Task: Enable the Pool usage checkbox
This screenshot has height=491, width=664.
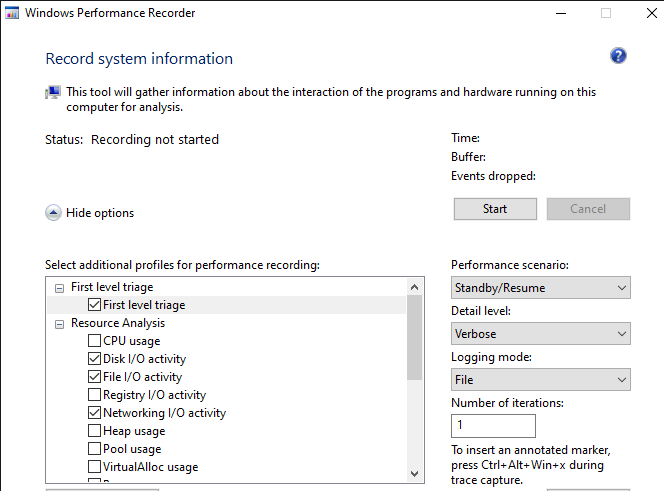Action: coord(94,449)
